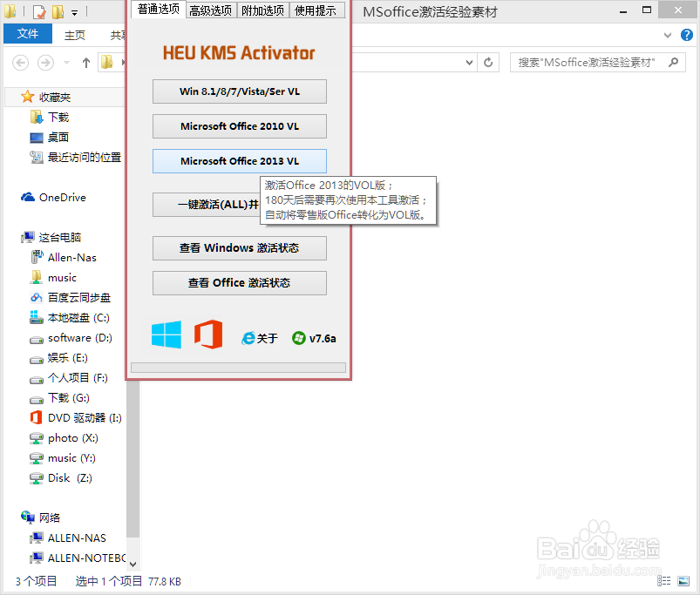The height and width of the screenshot is (595, 700).
Task: Select 娱乐 (E:) drive
Action: [67, 358]
